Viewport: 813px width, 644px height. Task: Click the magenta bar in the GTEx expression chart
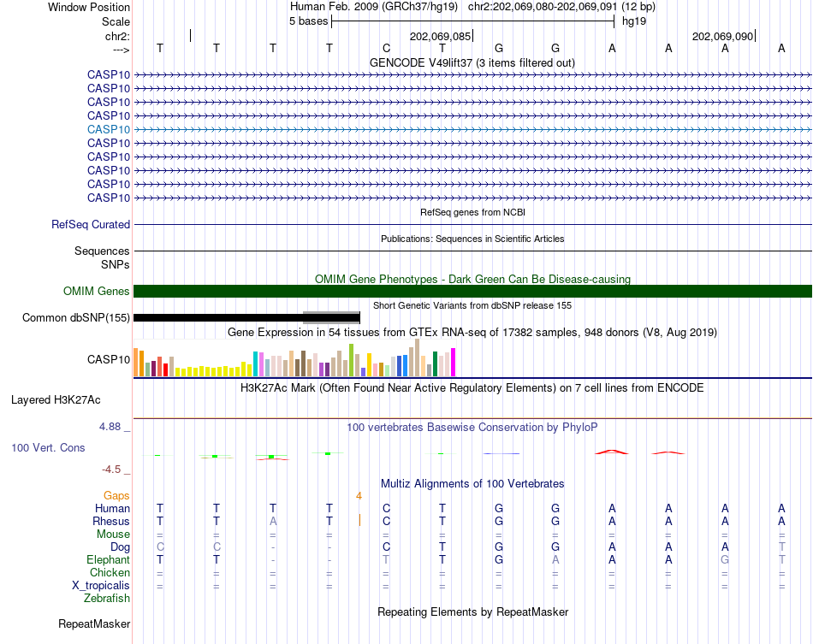[454, 362]
